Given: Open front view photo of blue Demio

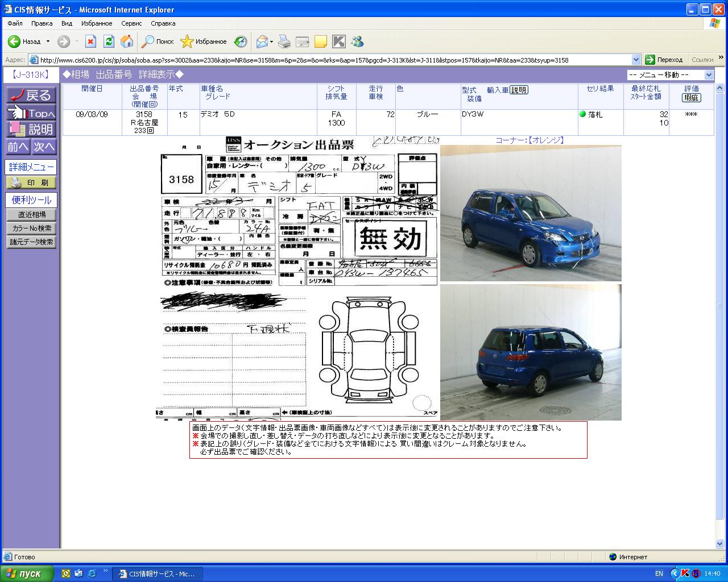Looking at the screenshot, I should (531, 213).
